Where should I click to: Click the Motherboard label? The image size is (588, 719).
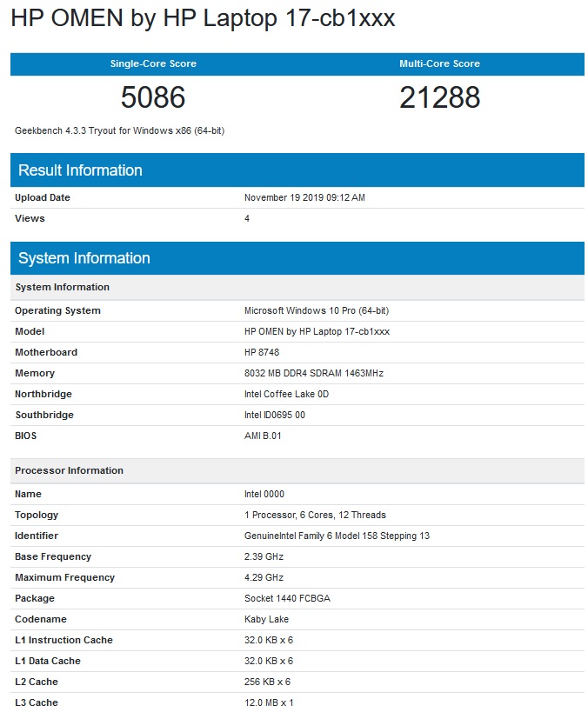pyautogui.click(x=46, y=352)
